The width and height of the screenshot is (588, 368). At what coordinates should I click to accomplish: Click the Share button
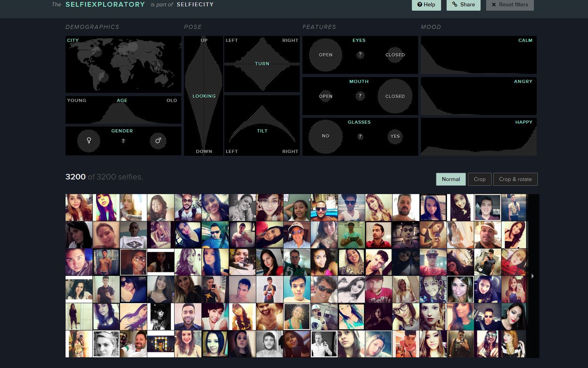463,5
